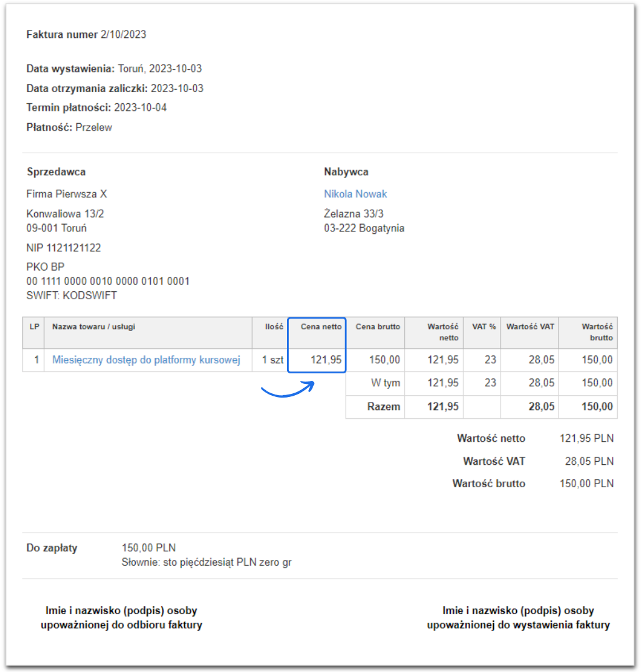Click the highlighted Cena netto column header

point(316,326)
